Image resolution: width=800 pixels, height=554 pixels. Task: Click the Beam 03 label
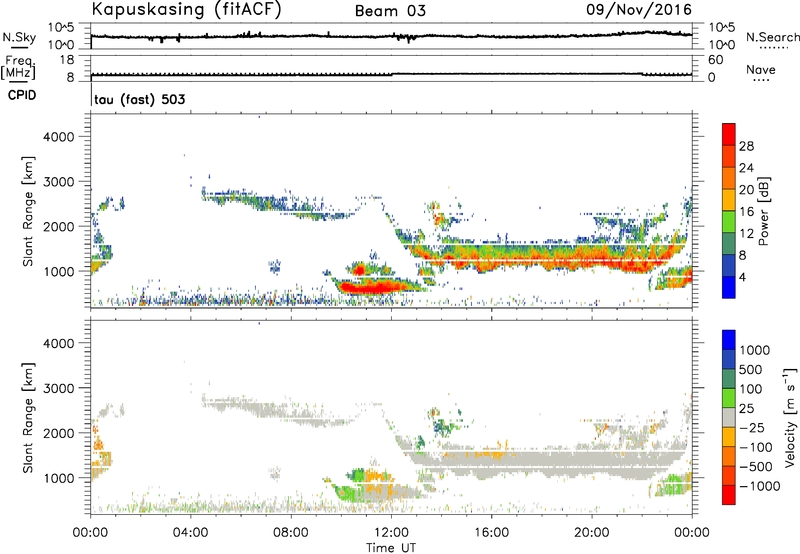390,11
